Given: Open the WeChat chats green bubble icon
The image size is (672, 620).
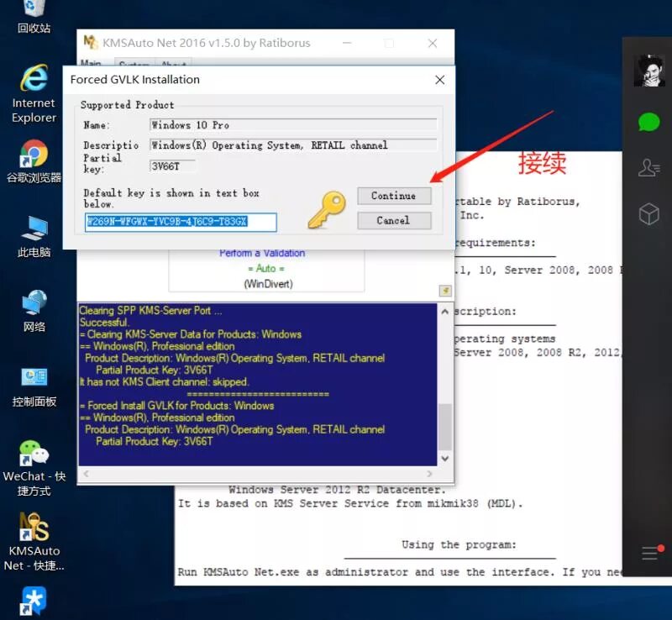Looking at the screenshot, I should point(648,122).
